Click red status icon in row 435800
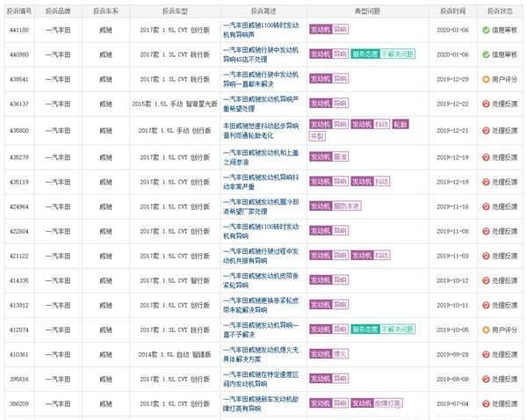 [x=486, y=130]
